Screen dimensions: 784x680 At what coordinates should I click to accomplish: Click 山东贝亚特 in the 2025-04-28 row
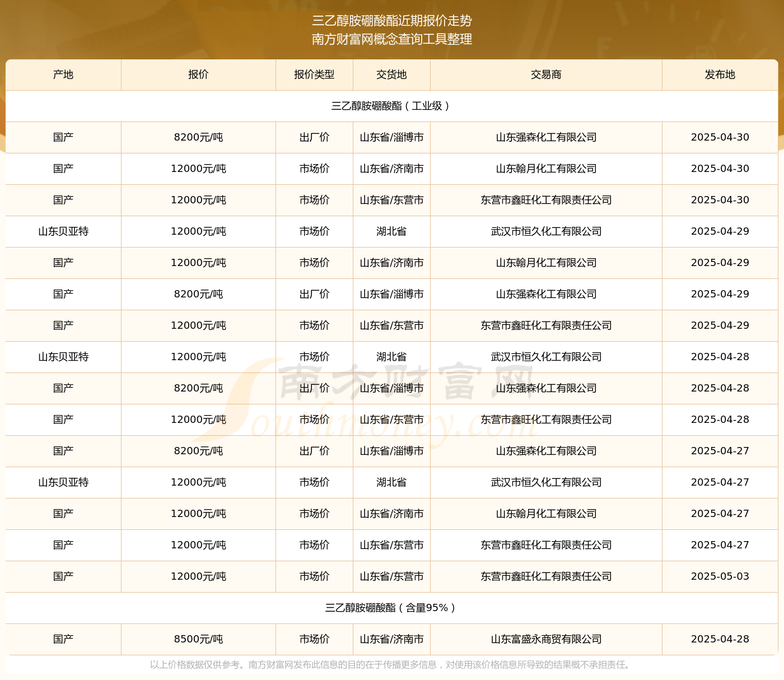click(63, 357)
